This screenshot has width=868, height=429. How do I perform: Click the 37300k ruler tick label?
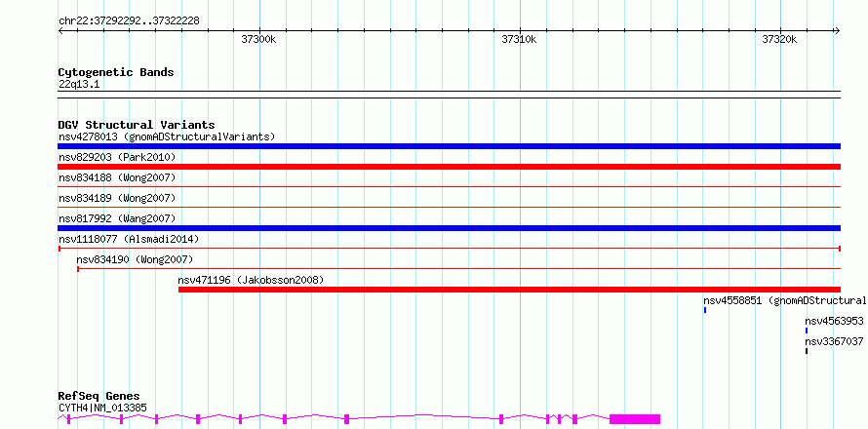point(258,39)
